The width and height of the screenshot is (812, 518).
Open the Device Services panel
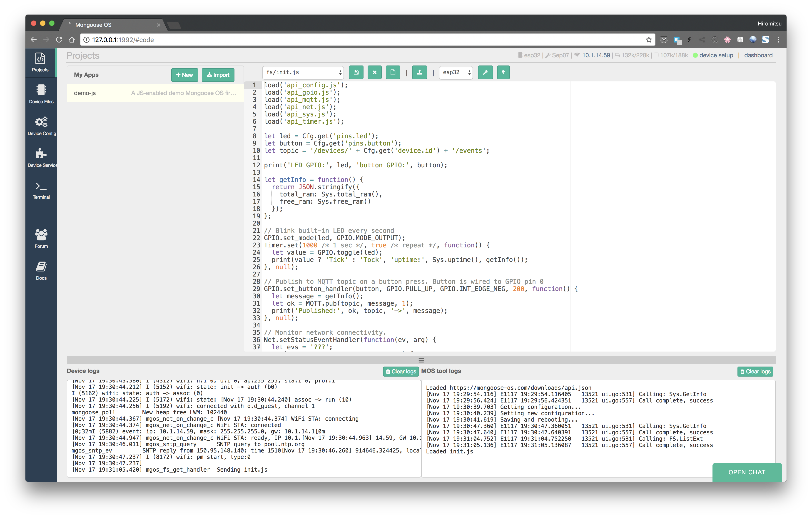(x=41, y=156)
